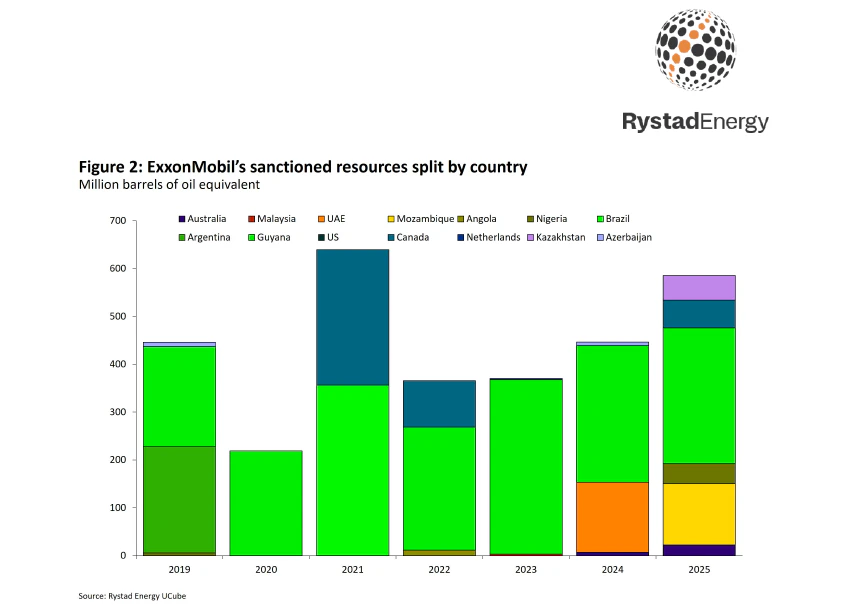Screen dimensions: 865x606
Task: Select the olive segment of the 2025 bar
Action: click(699, 474)
